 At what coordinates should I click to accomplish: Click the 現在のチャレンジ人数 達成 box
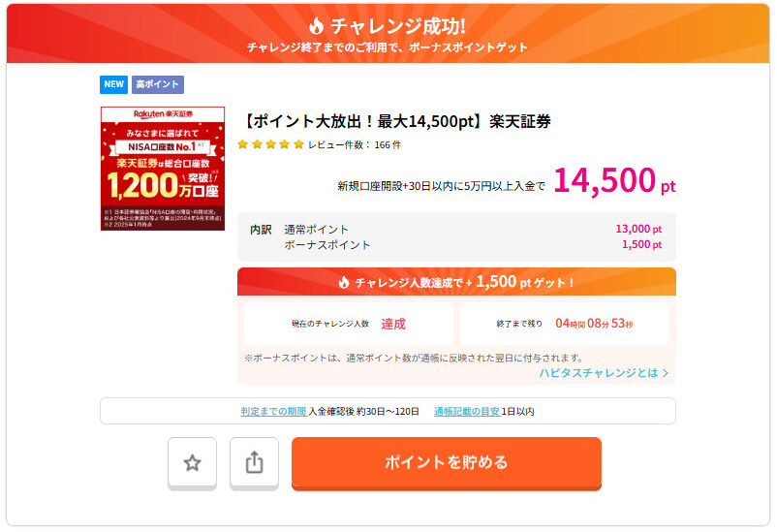[x=349, y=324]
